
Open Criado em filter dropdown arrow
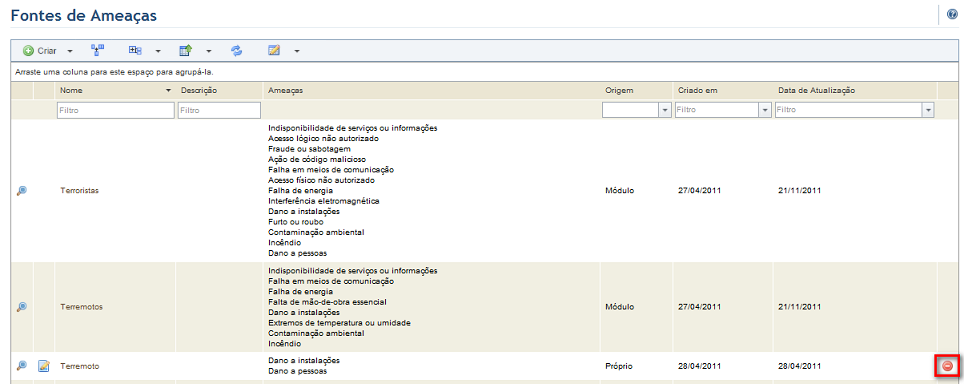765,110
